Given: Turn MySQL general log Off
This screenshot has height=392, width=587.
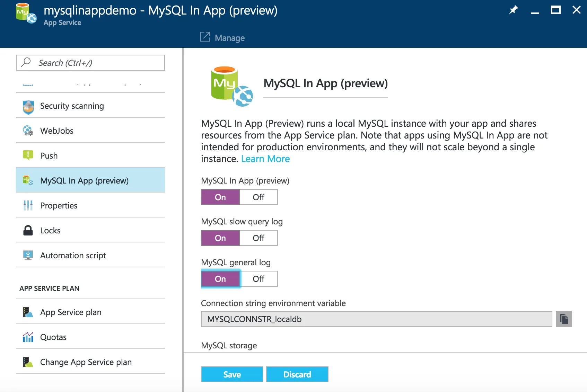Looking at the screenshot, I should tap(259, 279).
